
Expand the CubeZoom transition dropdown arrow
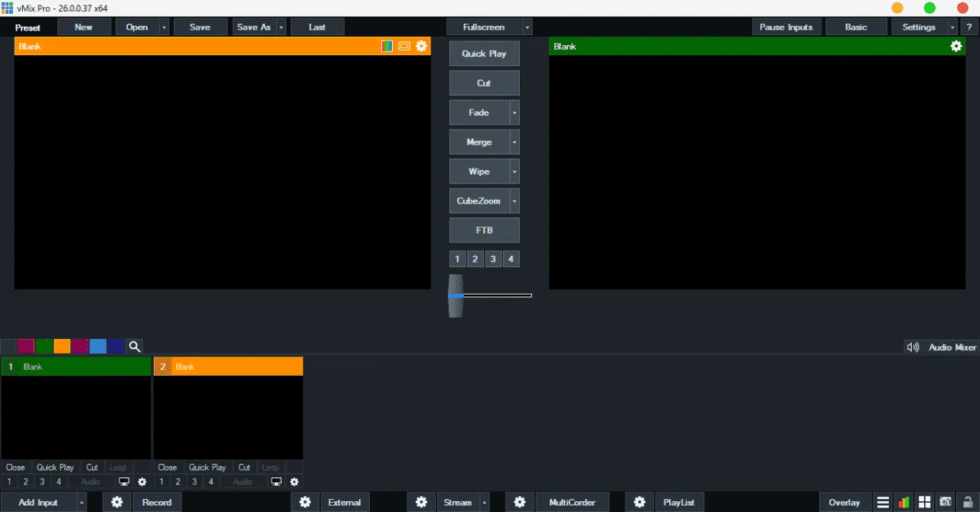[514, 201]
